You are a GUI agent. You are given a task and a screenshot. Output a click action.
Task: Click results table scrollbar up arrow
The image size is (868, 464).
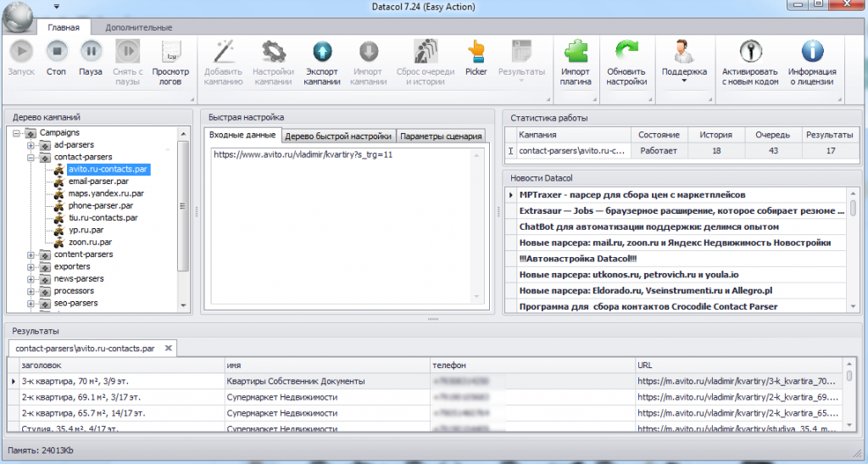(x=849, y=364)
